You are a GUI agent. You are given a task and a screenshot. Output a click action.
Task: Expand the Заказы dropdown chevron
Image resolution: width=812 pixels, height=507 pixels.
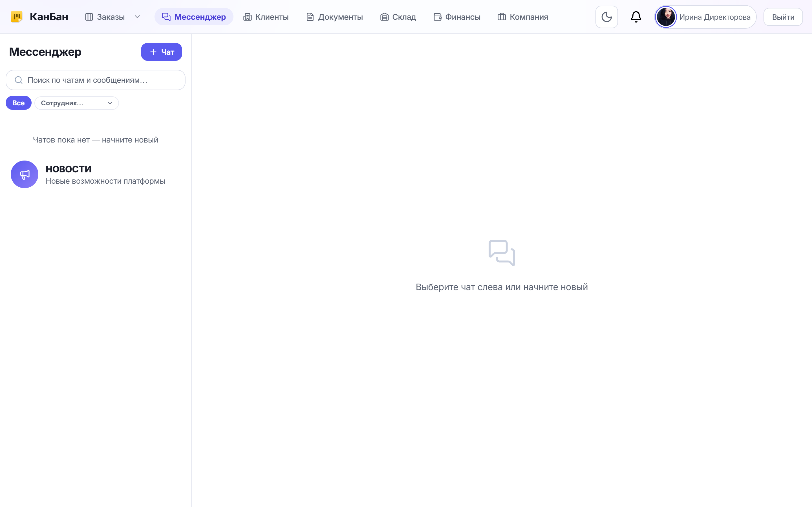tap(137, 17)
